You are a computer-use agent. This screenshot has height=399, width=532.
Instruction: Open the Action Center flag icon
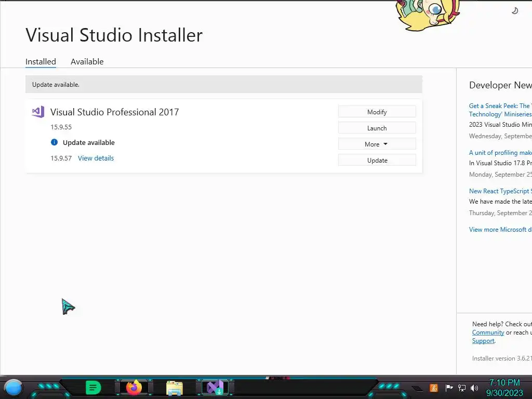449,388
